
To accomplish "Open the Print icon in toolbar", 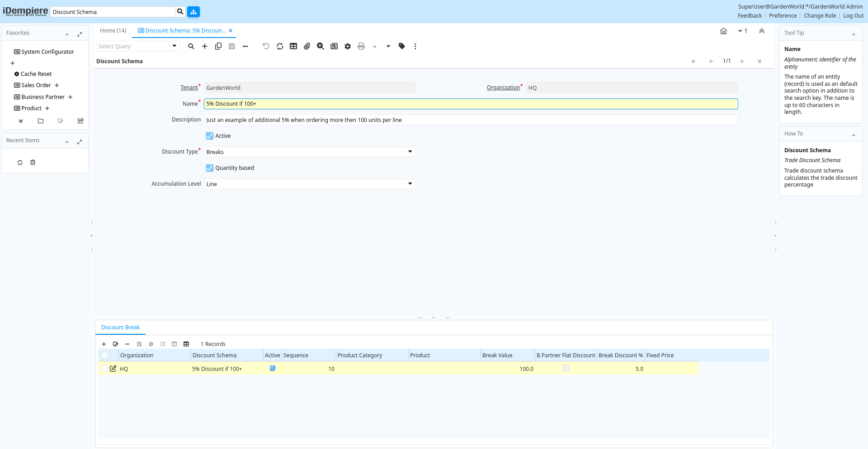I will pyautogui.click(x=361, y=46).
